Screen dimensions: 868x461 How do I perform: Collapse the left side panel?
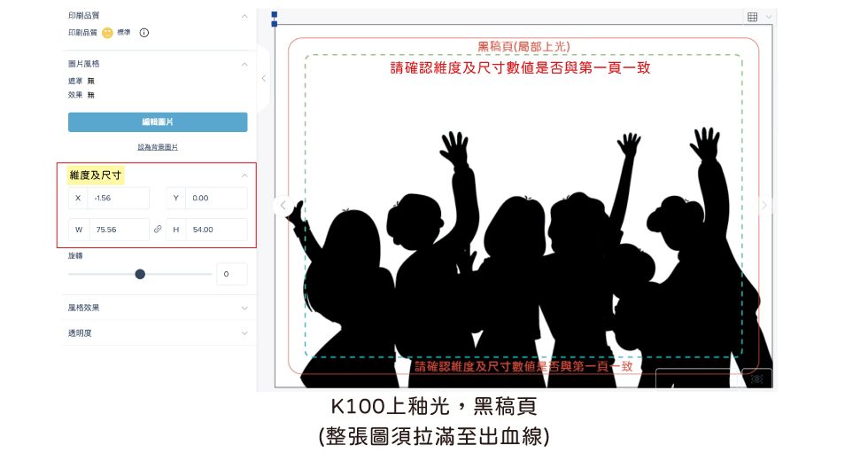click(264, 78)
